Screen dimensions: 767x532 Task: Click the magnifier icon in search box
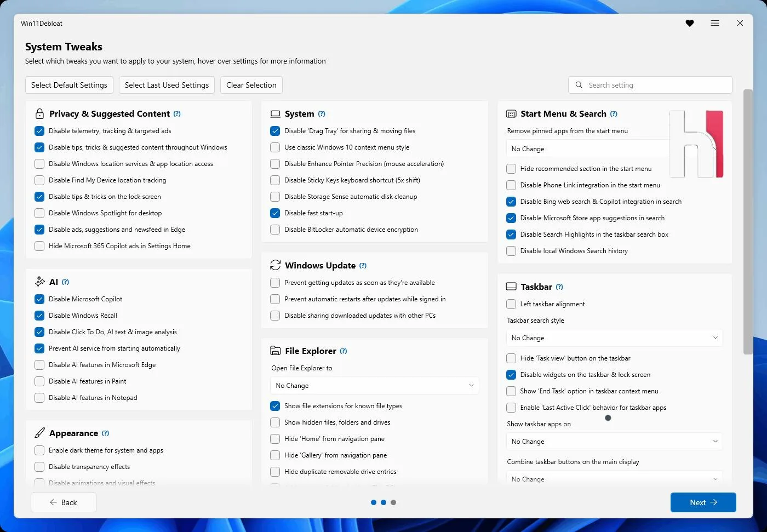pos(579,85)
